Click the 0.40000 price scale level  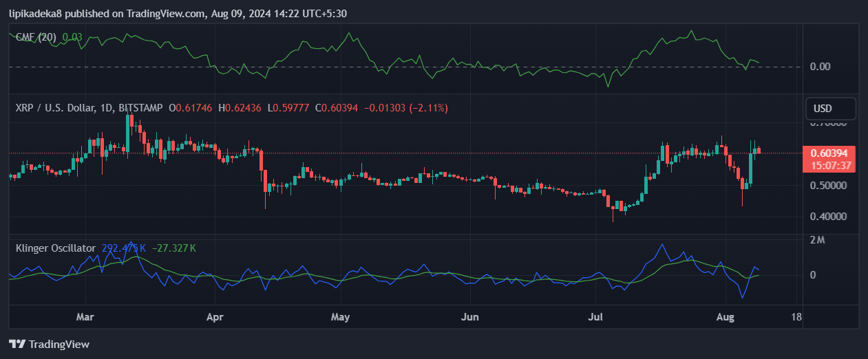(x=828, y=217)
